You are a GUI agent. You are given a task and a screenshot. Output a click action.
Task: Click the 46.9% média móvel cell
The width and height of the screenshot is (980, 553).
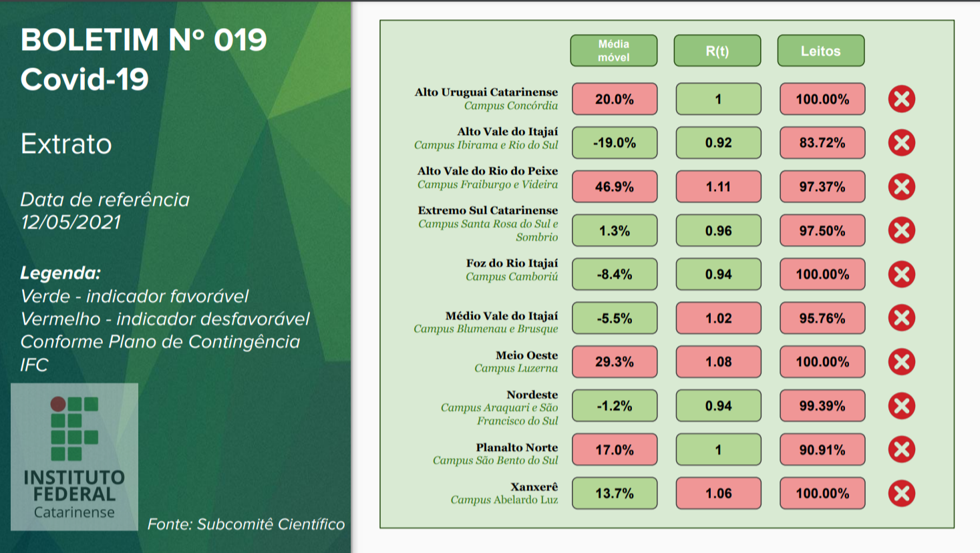point(614,186)
